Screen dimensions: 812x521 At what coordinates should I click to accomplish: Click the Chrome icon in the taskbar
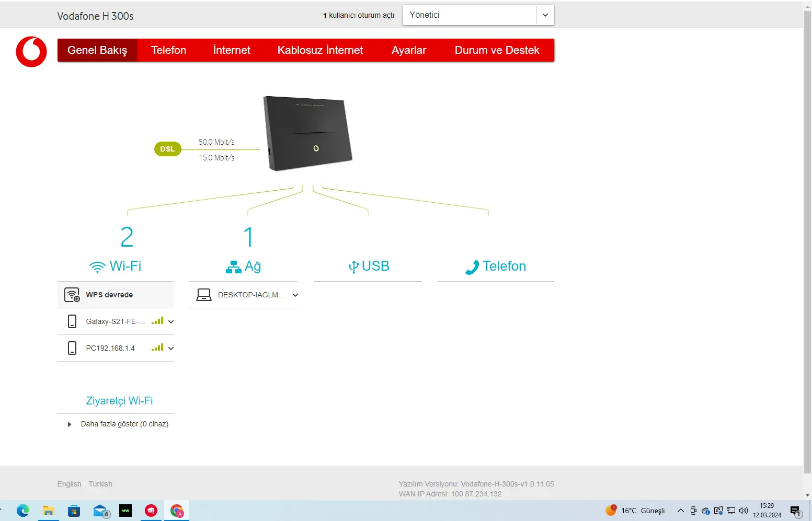177,511
